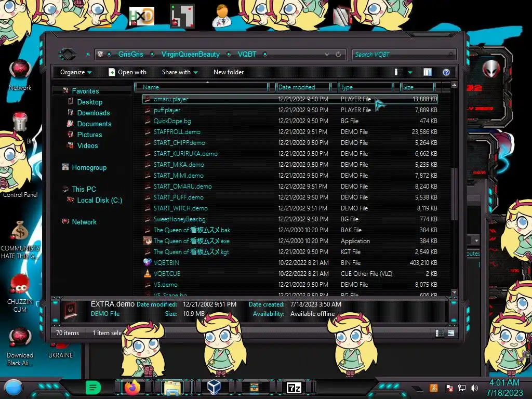The height and width of the screenshot is (399, 532).
Task: Open Firefox from the taskbar
Action: [x=132, y=387]
